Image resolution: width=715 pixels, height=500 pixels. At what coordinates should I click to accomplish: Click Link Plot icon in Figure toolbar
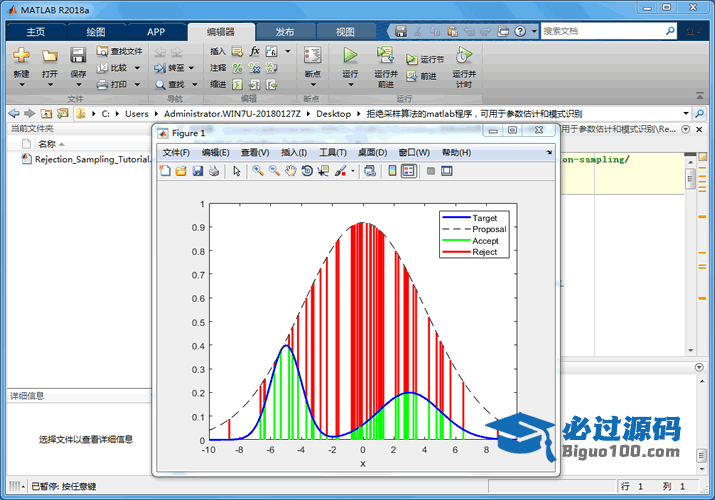click(370, 171)
